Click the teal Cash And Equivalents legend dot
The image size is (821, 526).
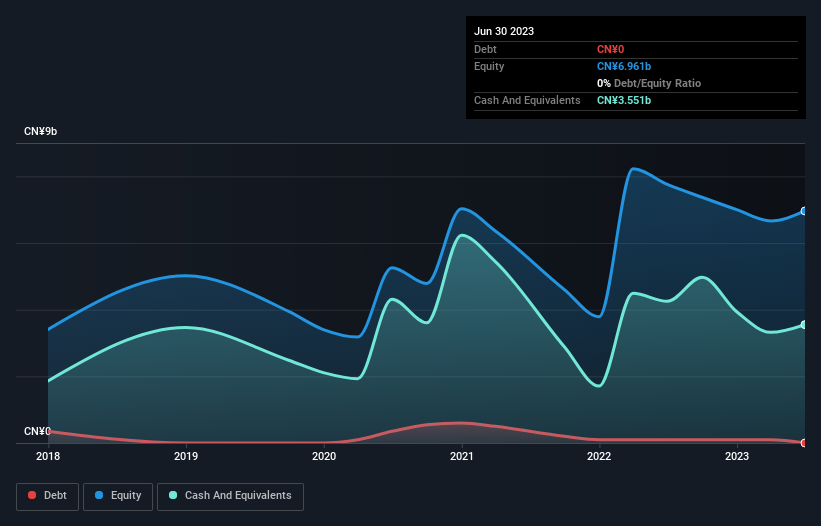(173, 495)
